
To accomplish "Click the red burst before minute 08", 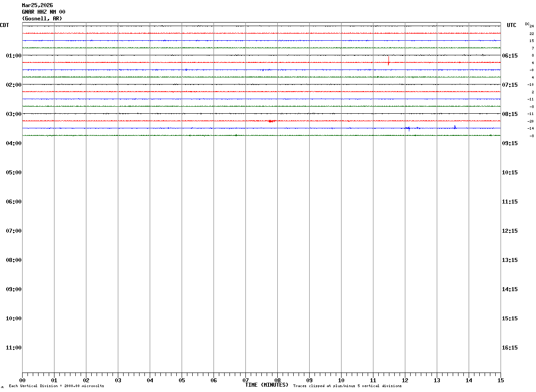I will click(x=272, y=121).
